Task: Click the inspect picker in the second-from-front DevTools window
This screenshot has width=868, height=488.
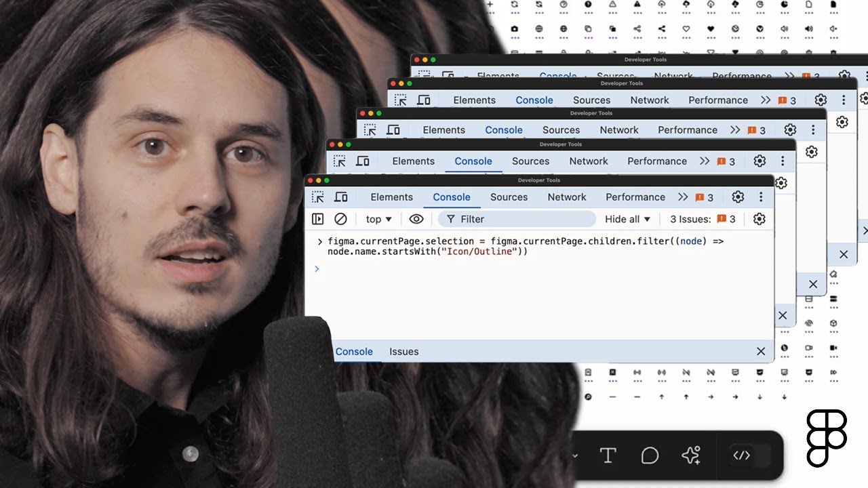Action: click(x=339, y=161)
